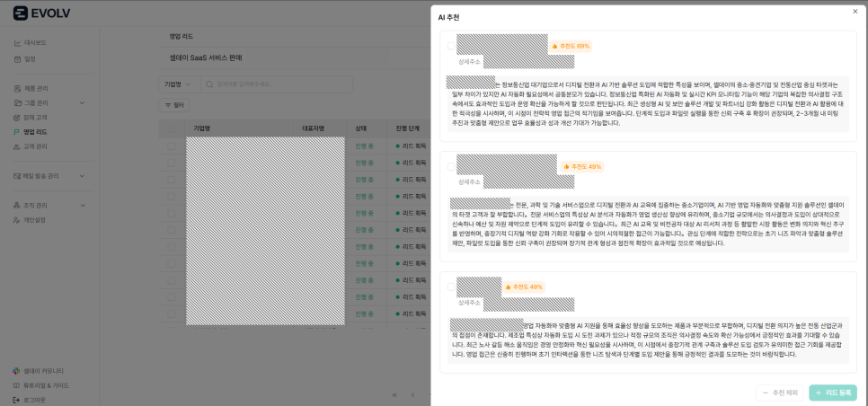Image resolution: width=868 pixels, height=406 pixels.
Task: Click the magnifier icon in search box
Action: tap(209, 84)
